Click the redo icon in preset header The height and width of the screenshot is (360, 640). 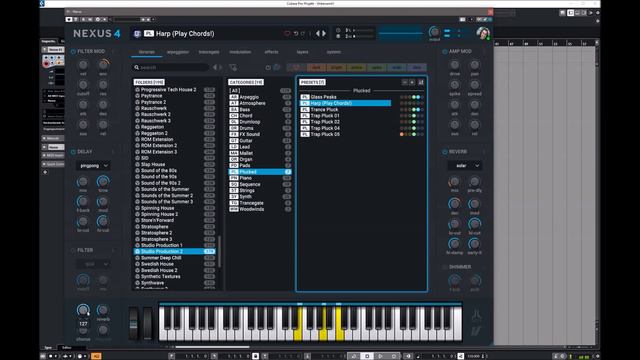[x=303, y=33]
